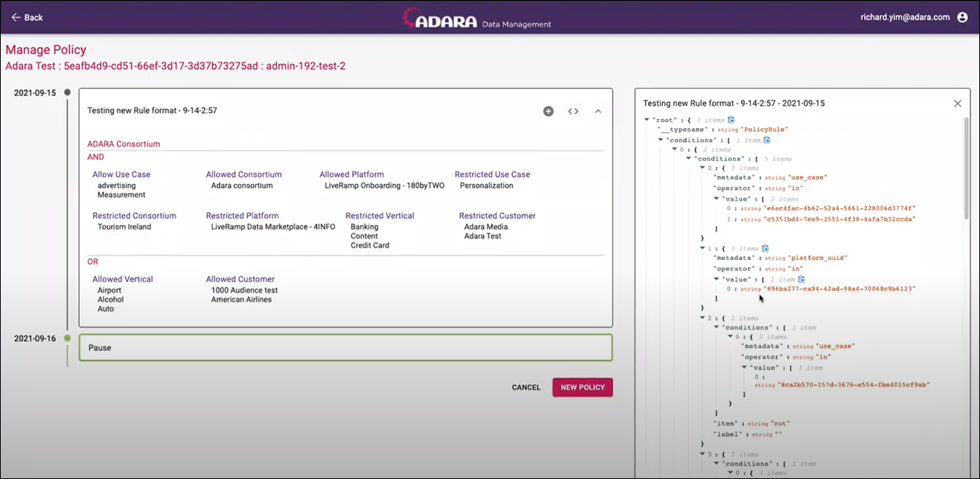Copy the platform_uuid "value" array via clipboard icon
This screenshot has height=479, width=980.
tap(801, 279)
